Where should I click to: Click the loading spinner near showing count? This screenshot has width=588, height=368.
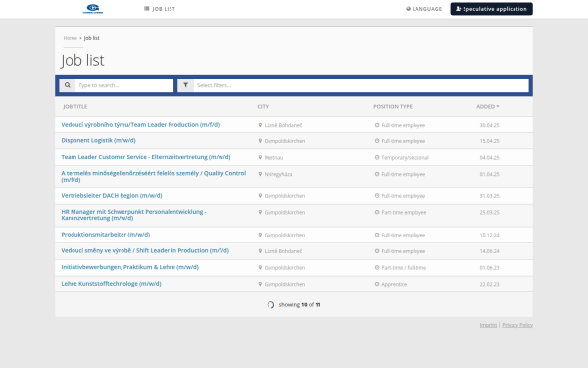(270, 305)
